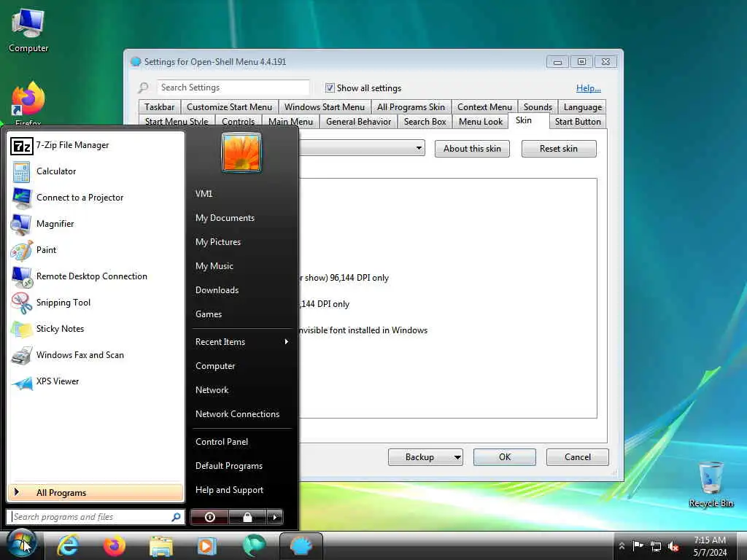Switch to the Sounds tab

(538, 107)
